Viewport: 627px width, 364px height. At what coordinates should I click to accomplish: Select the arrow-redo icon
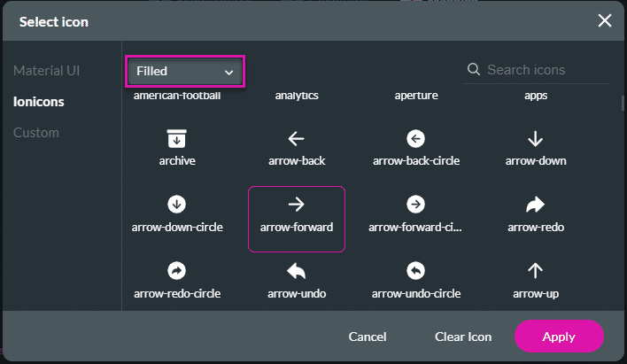pyautogui.click(x=536, y=213)
